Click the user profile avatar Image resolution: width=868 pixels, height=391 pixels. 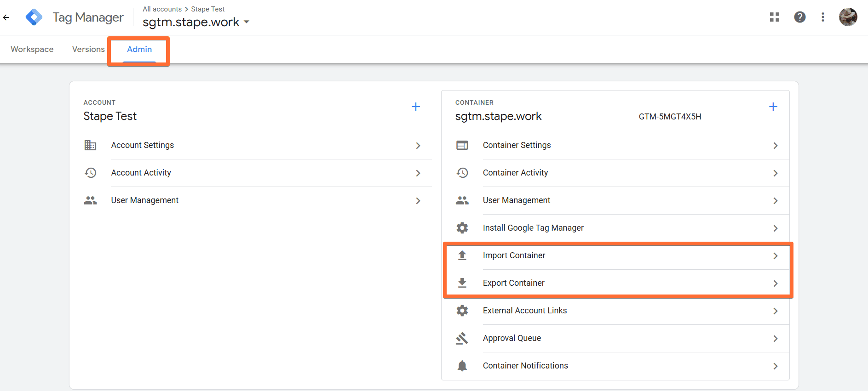click(x=848, y=17)
